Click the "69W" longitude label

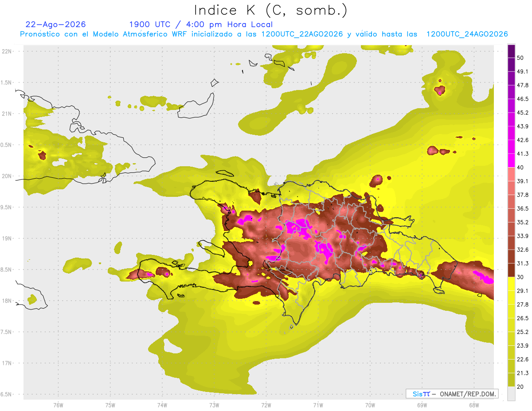[422, 405]
